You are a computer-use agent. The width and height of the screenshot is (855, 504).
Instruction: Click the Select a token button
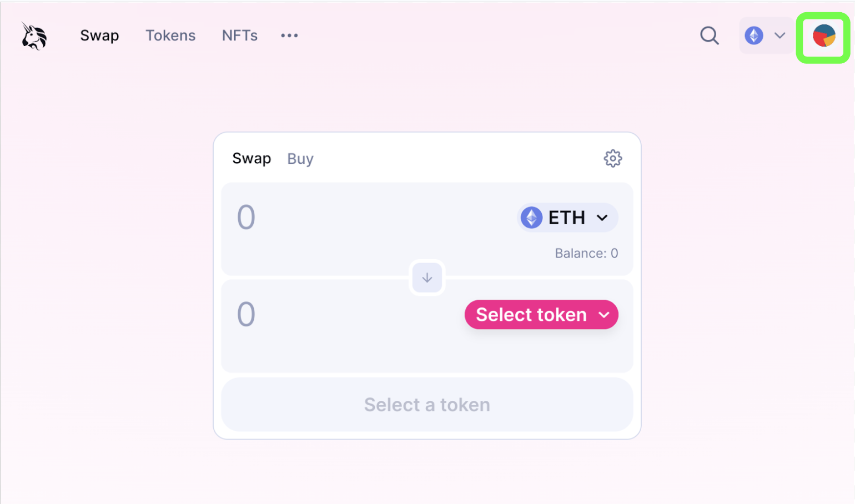(x=427, y=405)
